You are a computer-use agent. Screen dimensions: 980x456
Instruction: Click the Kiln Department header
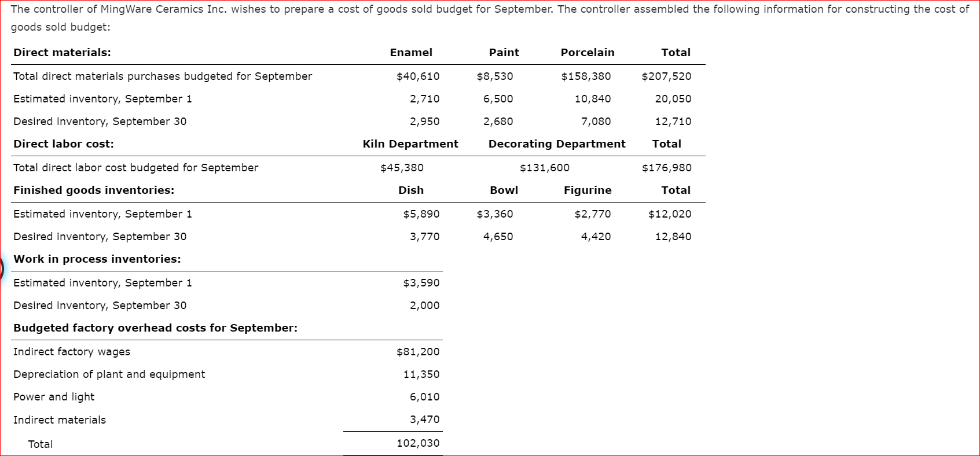(x=410, y=144)
